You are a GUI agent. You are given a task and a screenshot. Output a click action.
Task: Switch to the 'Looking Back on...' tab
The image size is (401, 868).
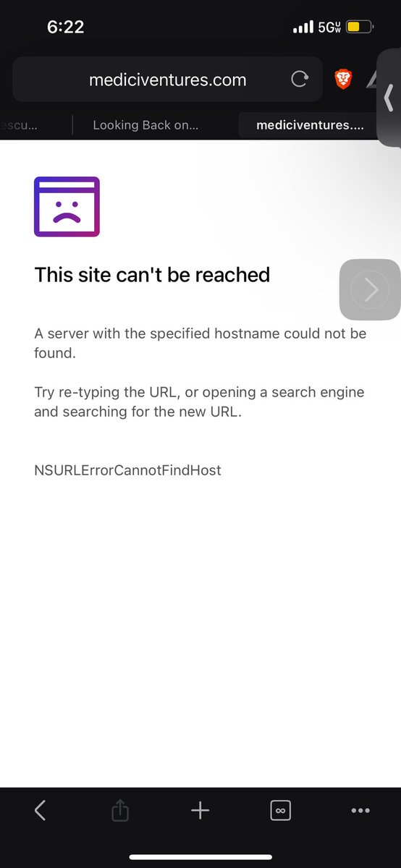(x=145, y=125)
